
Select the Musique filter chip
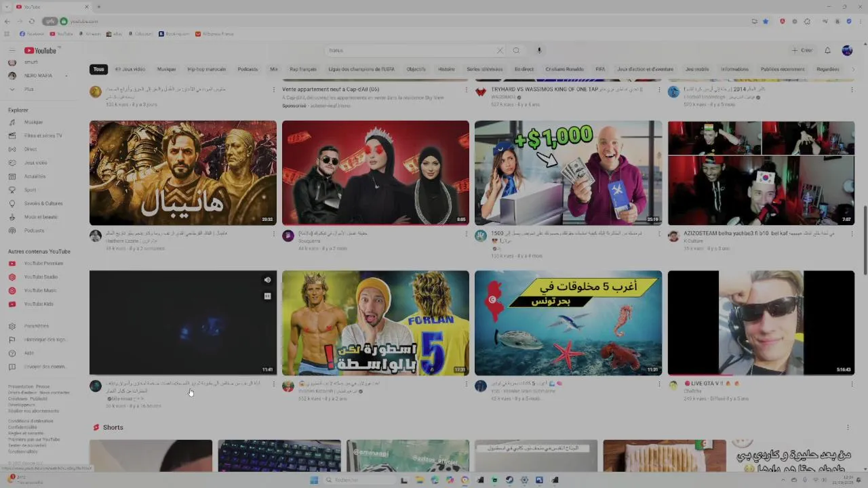pos(166,69)
